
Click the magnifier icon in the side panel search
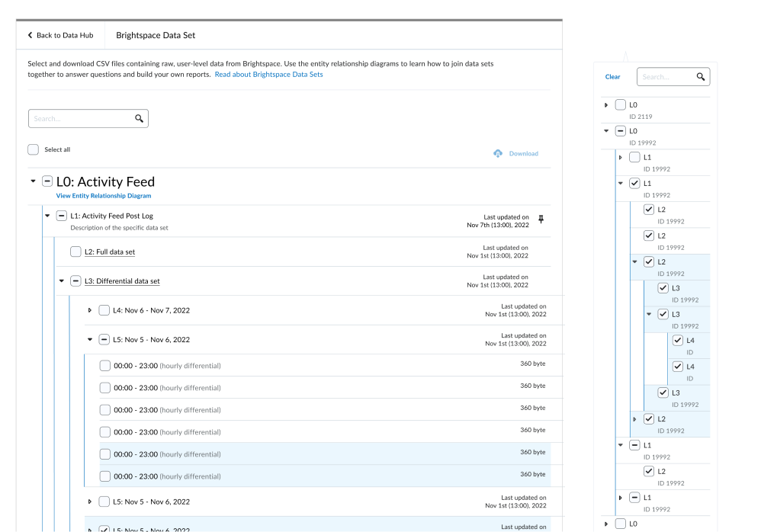click(x=700, y=77)
